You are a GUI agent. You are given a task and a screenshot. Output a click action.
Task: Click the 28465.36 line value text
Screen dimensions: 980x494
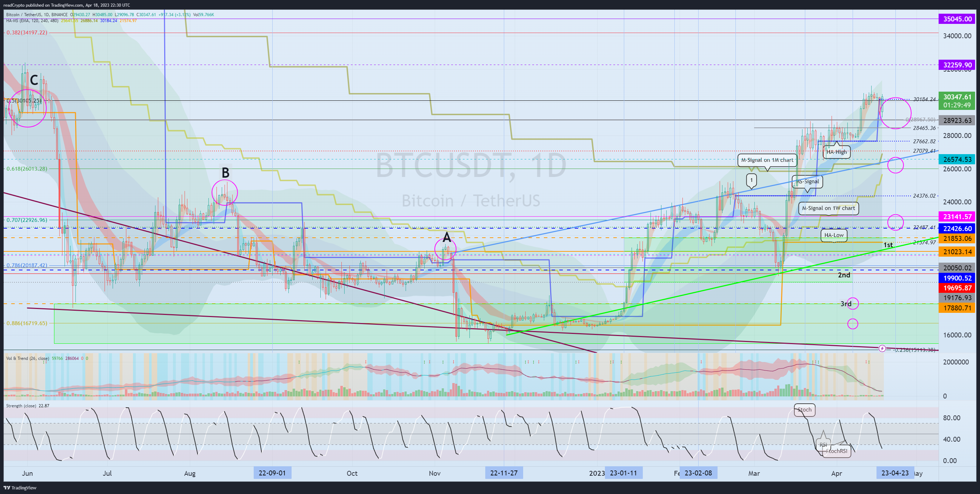tap(925, 128)
